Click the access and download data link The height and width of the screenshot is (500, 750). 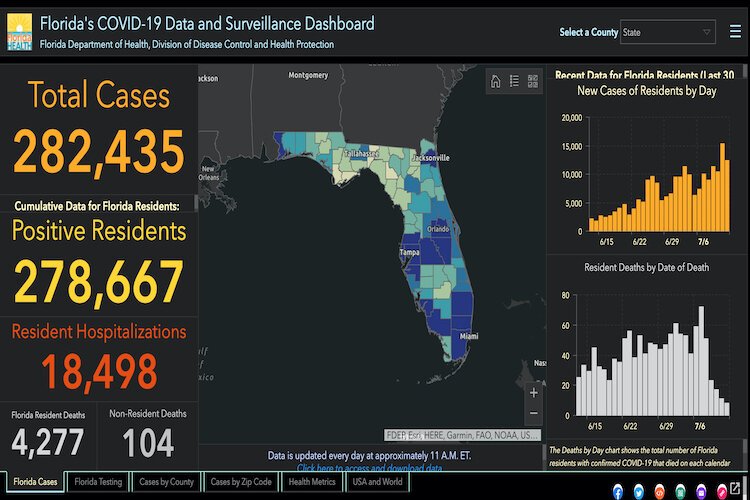pyautogui.click(x=369, y=468)
